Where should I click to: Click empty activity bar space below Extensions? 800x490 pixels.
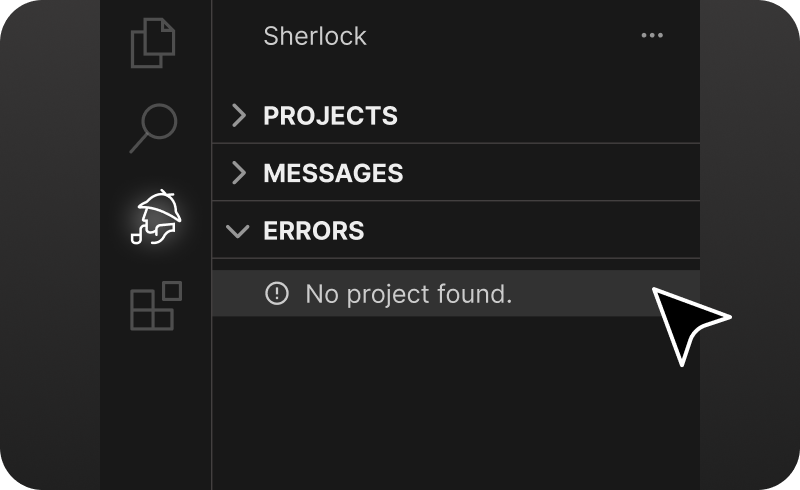(156, 410)
